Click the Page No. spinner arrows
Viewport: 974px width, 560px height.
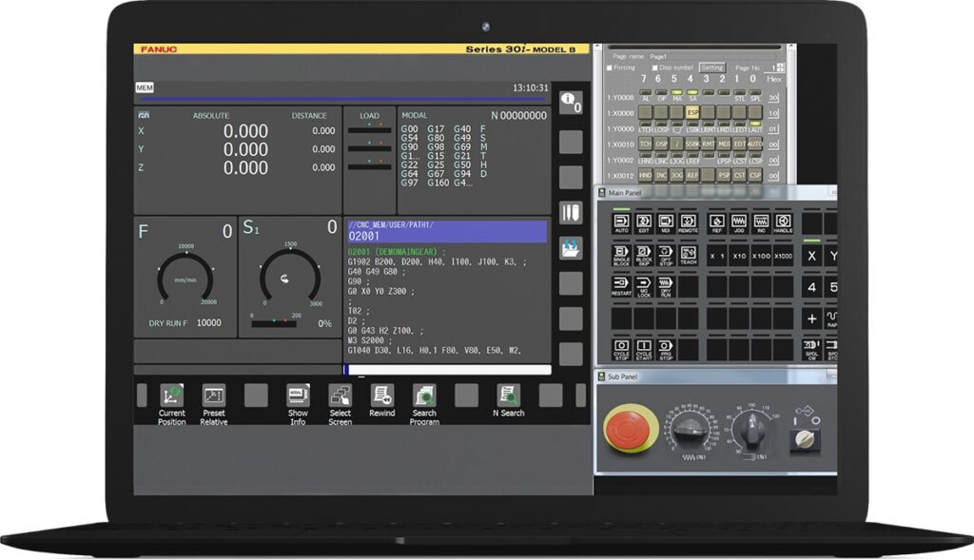pos(780,68)
